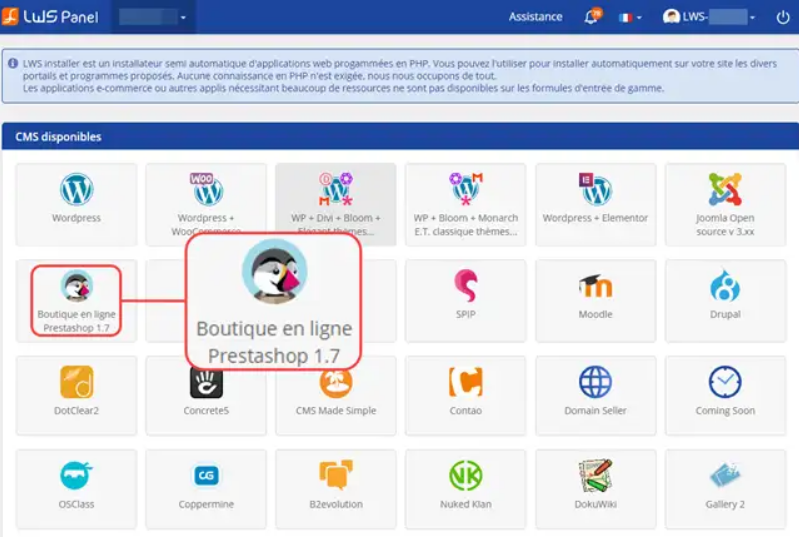Choose the B2evolution icon
Image resolution: width=799 pixels, height=537 pixels.
336,475
